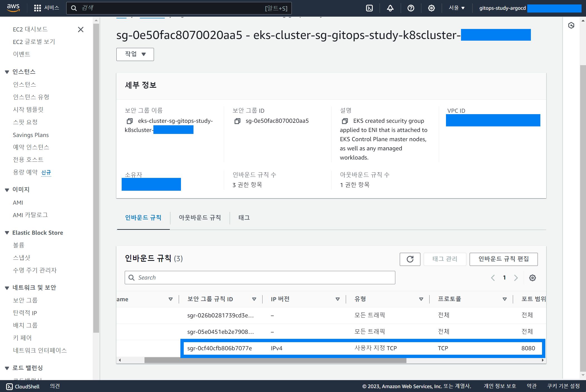Open the services grid menu

tap(37, 8)
